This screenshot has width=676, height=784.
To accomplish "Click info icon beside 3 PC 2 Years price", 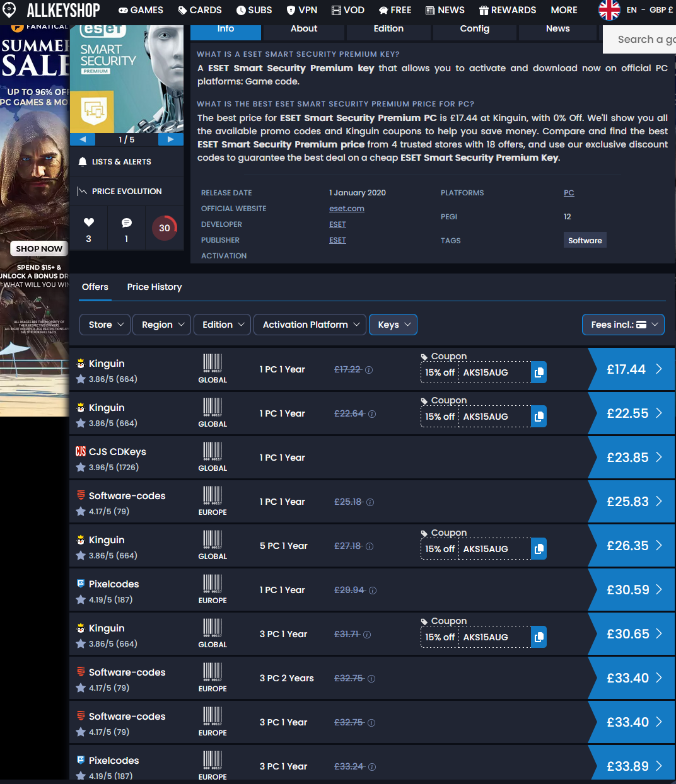I will pyautogui.click(x=371, y=679).
